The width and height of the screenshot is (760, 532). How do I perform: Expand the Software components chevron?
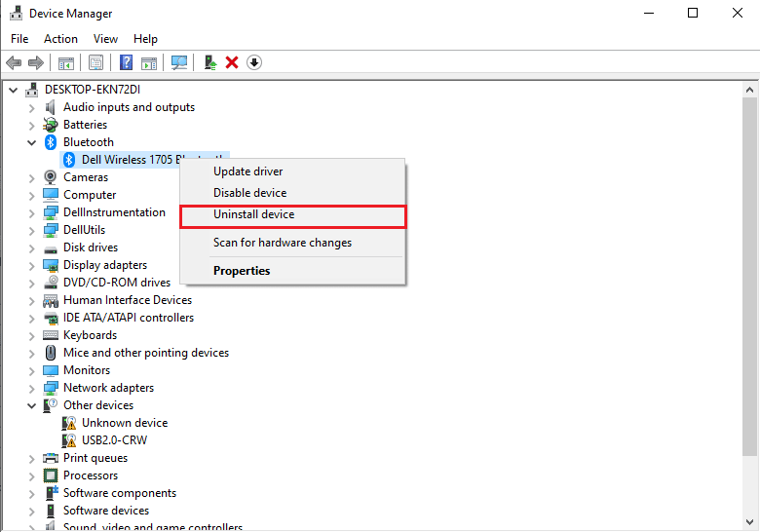(x=32, y=493)
